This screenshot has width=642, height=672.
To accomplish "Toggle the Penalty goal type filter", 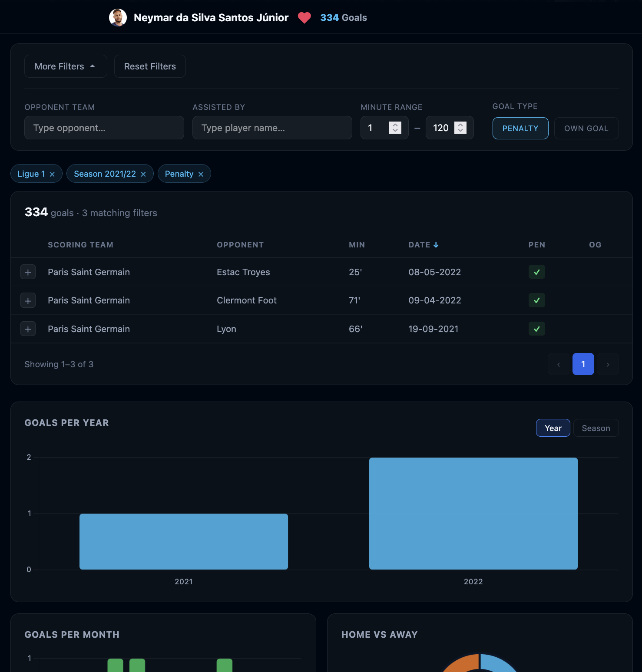I will point(520,128).
